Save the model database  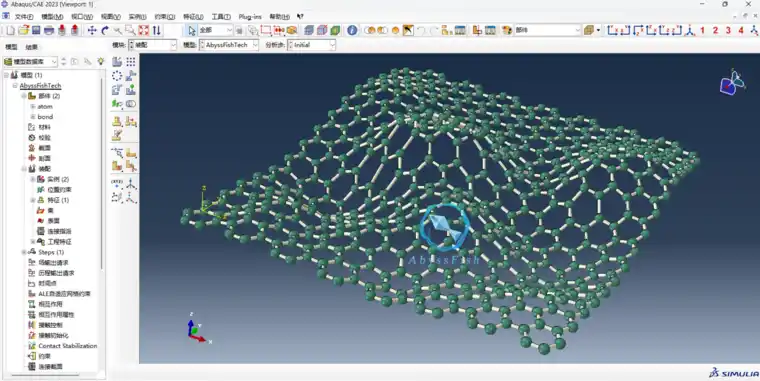36,31
